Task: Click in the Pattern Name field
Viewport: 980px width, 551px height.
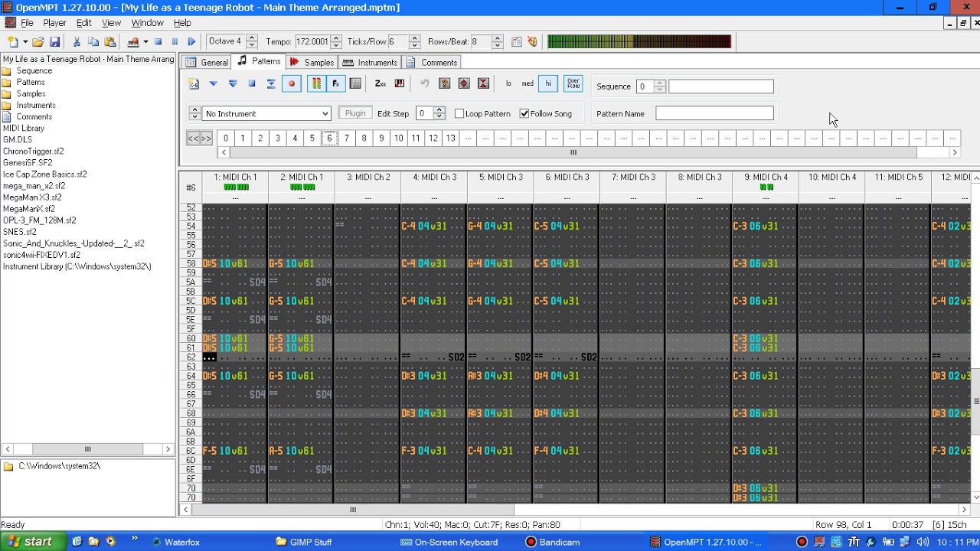Action: (x=714, y=113)
